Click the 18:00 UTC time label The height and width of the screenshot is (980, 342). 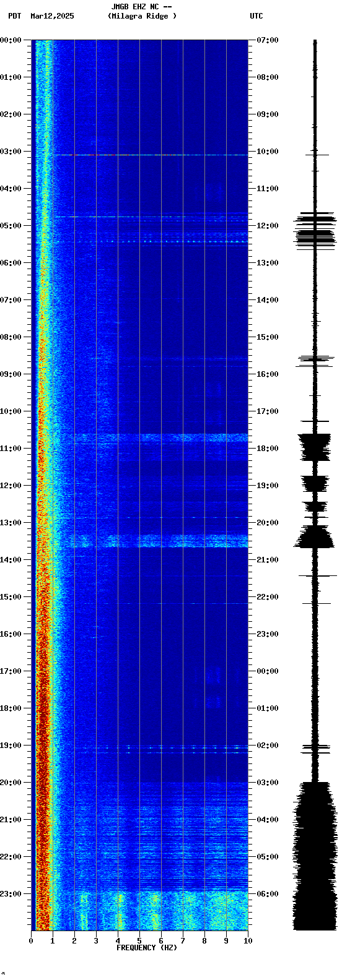268,449
